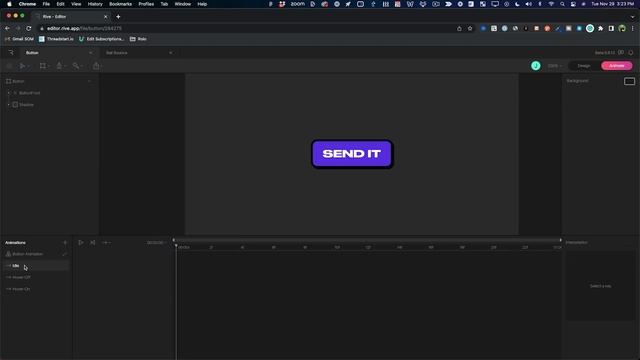Open the loop mode option in timeline
640x360 pixels.
click(x=106, y=242)
